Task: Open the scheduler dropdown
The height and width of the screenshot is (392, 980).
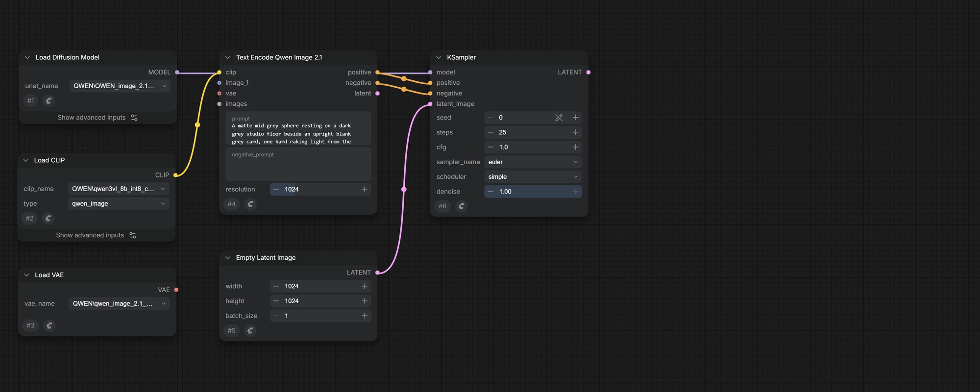Action: coord(533,176)
